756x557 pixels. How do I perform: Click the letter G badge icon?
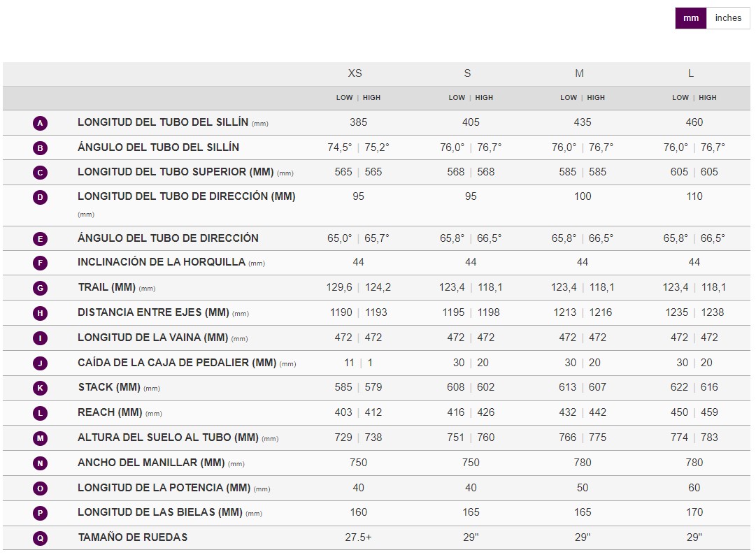(41, 288)
